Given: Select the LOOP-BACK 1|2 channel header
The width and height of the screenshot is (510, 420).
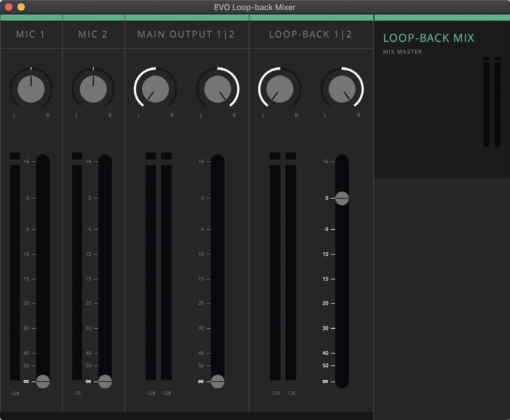Looking at the screenshot, I should point(311,35).
